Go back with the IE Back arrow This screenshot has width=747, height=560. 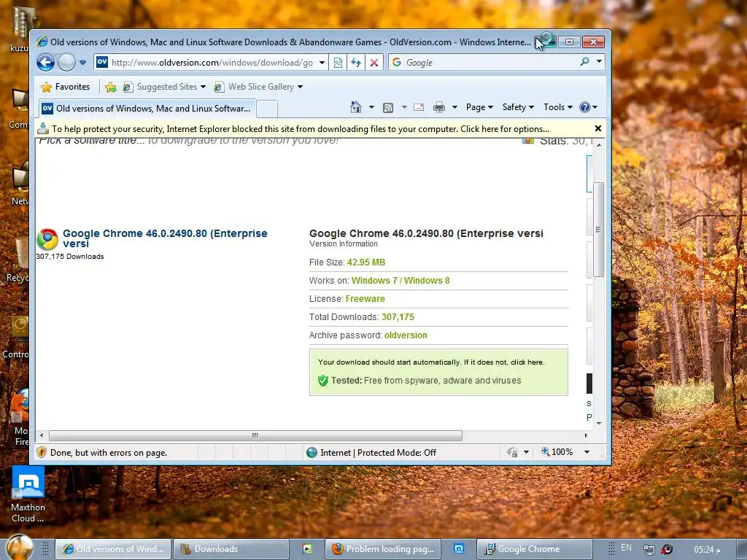[x=46, y=63]
